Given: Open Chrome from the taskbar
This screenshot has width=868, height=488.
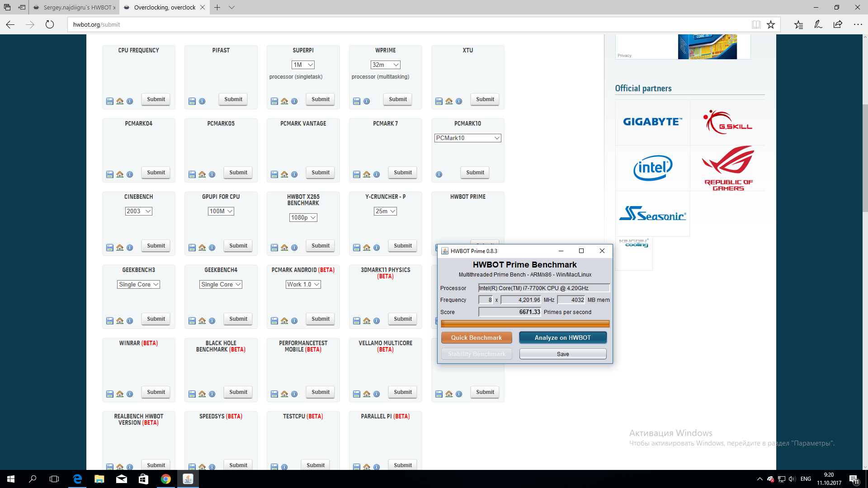Looking at the screenshot, I should pos(166,479).
